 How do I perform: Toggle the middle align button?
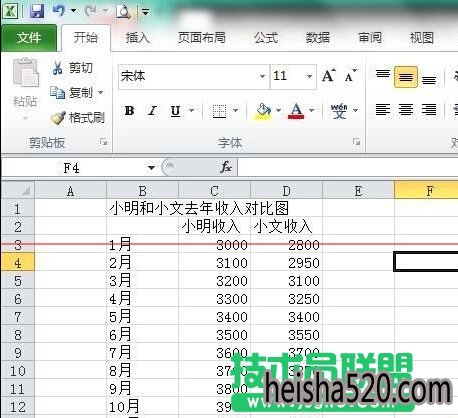coord(405,77)
